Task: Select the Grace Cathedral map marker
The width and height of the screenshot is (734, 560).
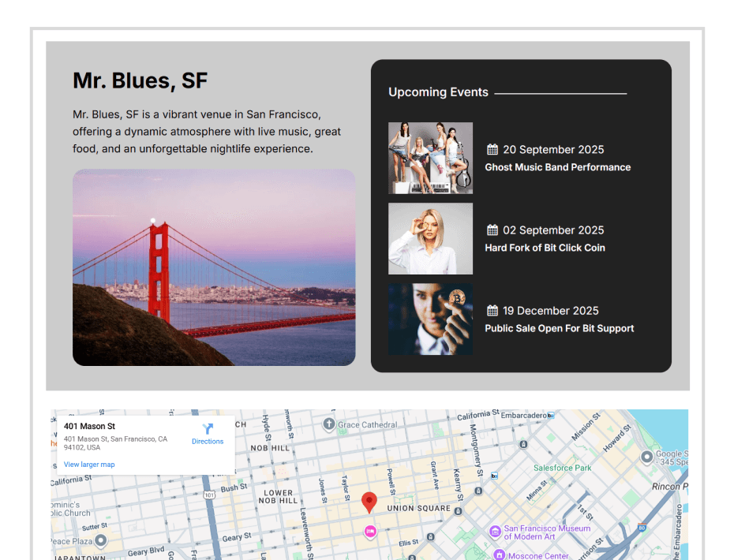Action: click(x=328, y=425)
